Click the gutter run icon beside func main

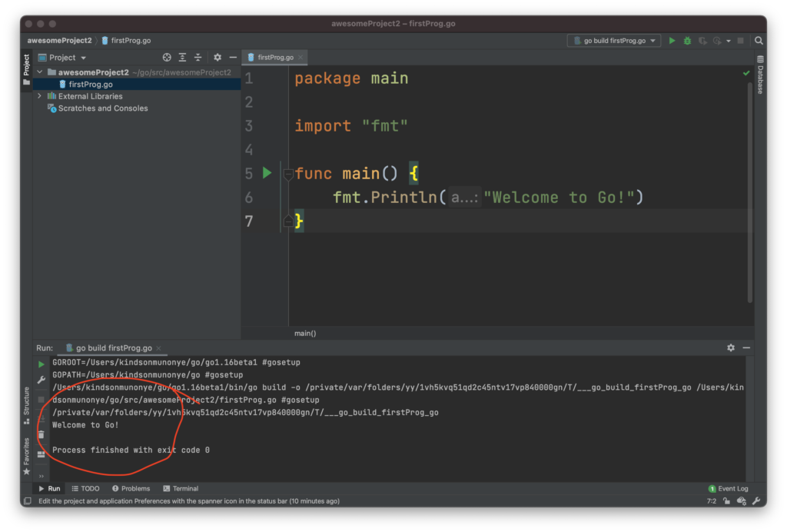267,173
